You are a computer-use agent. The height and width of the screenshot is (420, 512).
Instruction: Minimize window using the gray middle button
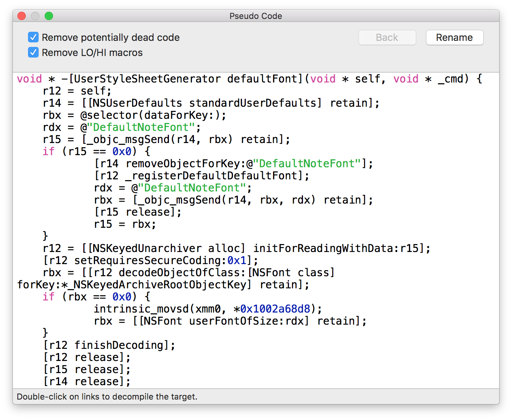tap(35, 16)
